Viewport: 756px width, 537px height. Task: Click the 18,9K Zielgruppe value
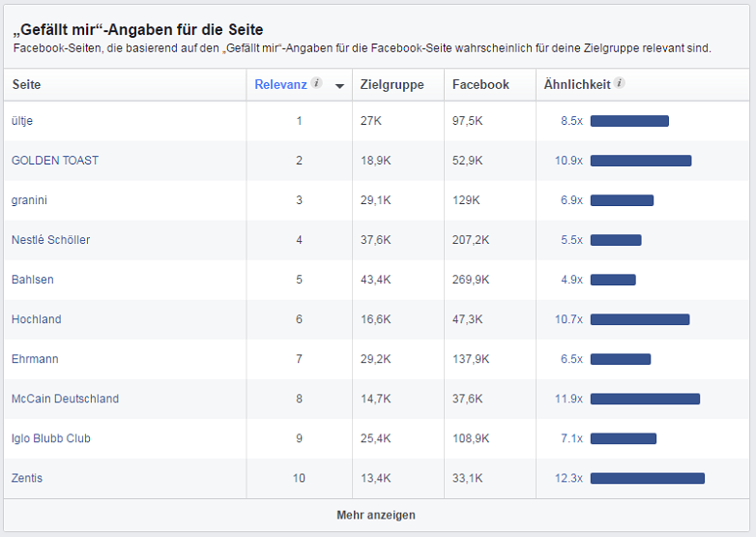(376, 161)
